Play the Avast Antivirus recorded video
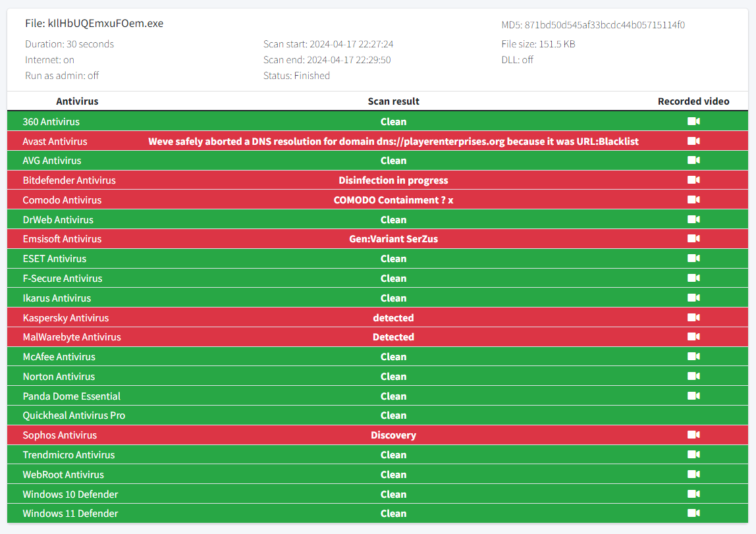The image size is (756, 534). click(x=693, y=141)
